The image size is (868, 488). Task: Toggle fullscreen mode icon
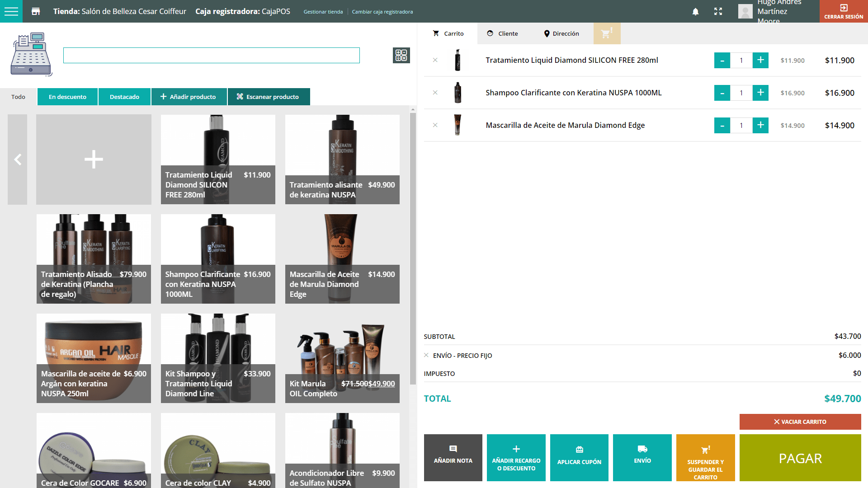pos(718,12)
